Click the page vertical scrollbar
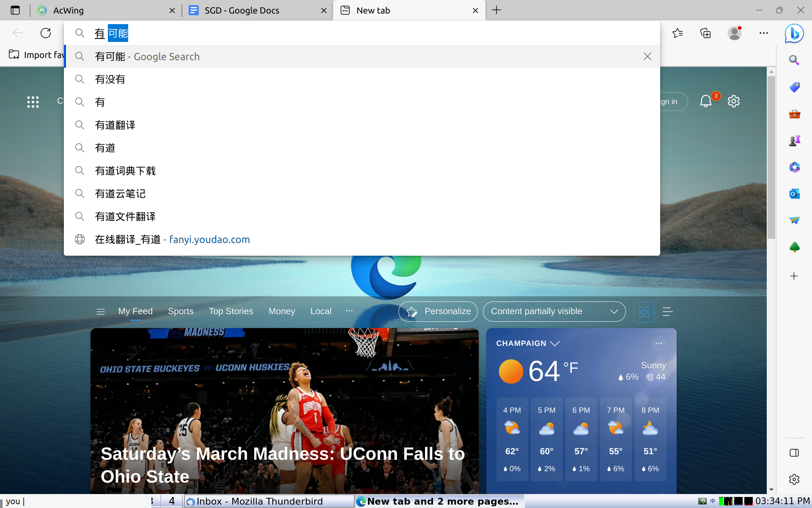 click(x=771, y=157)
